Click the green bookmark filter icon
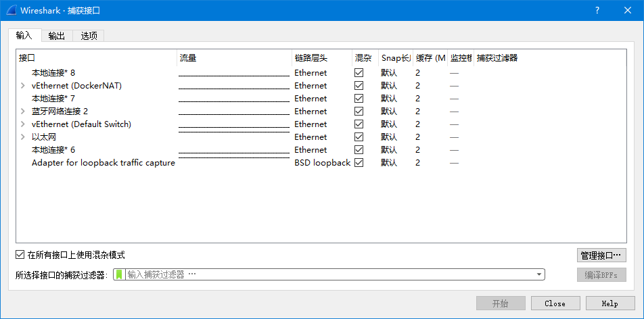Image resolution: width=644 pixels, height=319 pixels. point(120,274)
